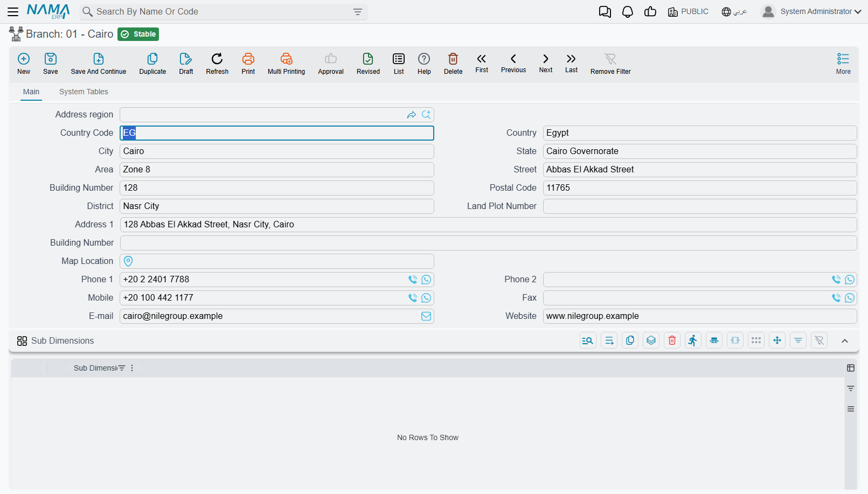
Task: Collapse the Sub Dimensions section
Action: 845,341
